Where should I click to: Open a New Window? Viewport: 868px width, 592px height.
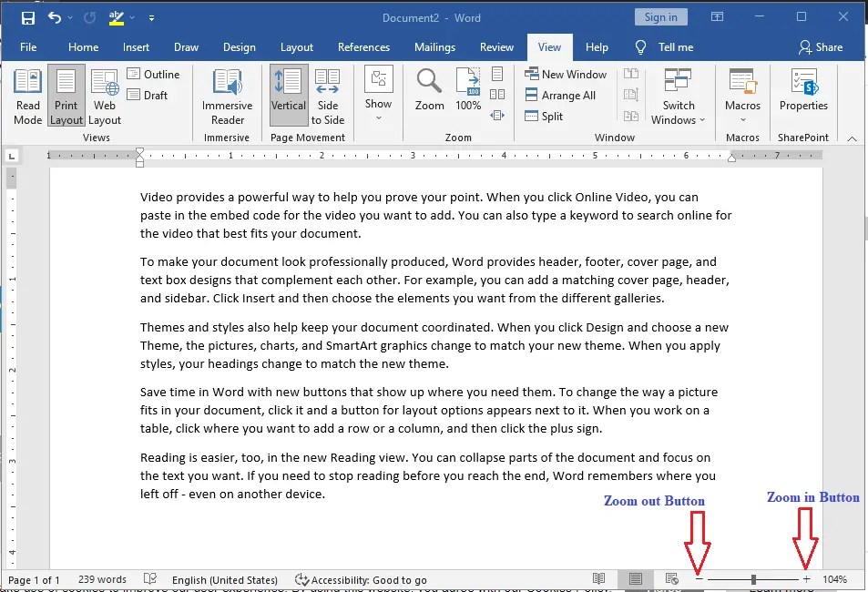pyautogui.click(x=566, y=74)
